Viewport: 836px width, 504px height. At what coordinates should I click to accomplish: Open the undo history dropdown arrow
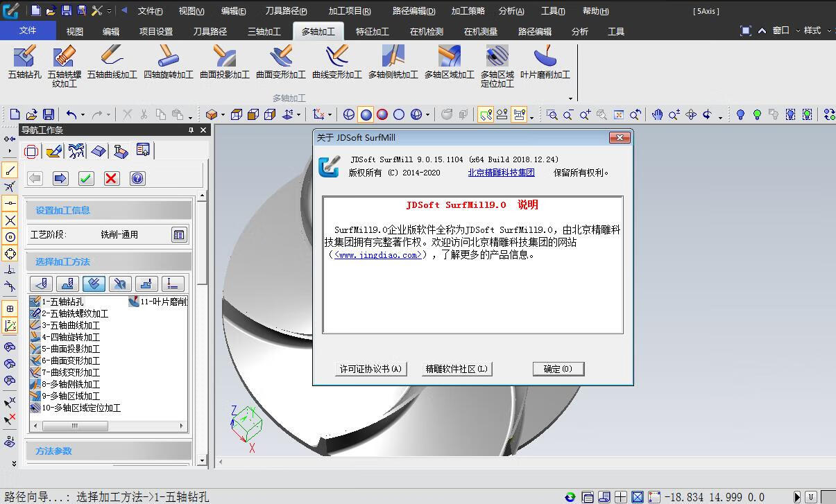[82, 115]
